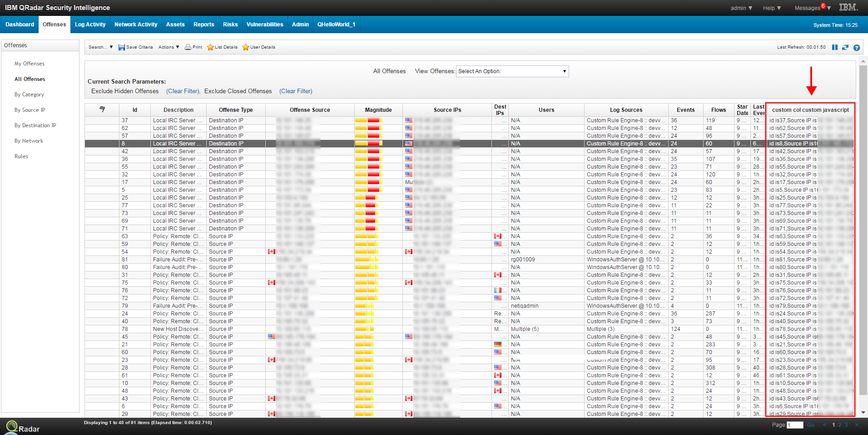Click user rg001009 in offense 81 row
This screenshot has width=868, height=435.
523,260
